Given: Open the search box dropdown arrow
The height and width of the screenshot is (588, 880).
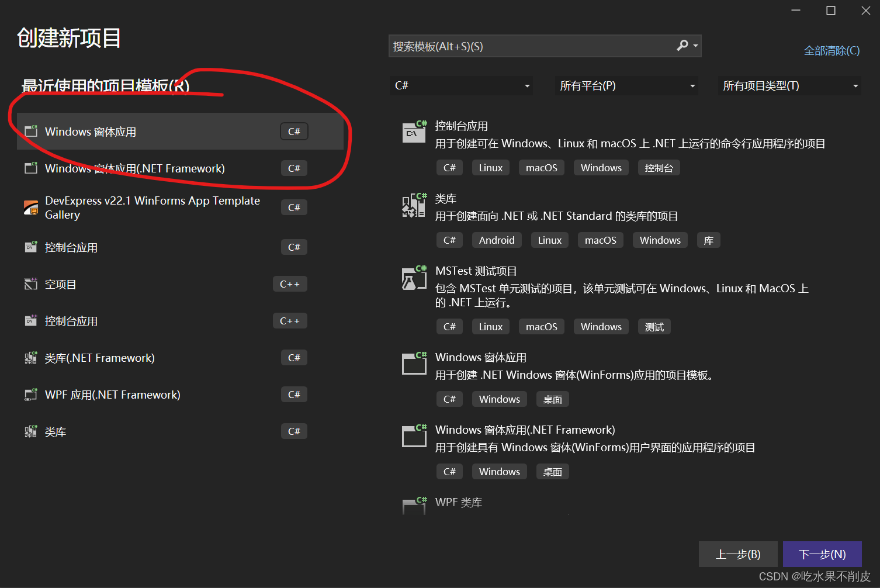Looking at the screenshot, I should pos(695,46).
